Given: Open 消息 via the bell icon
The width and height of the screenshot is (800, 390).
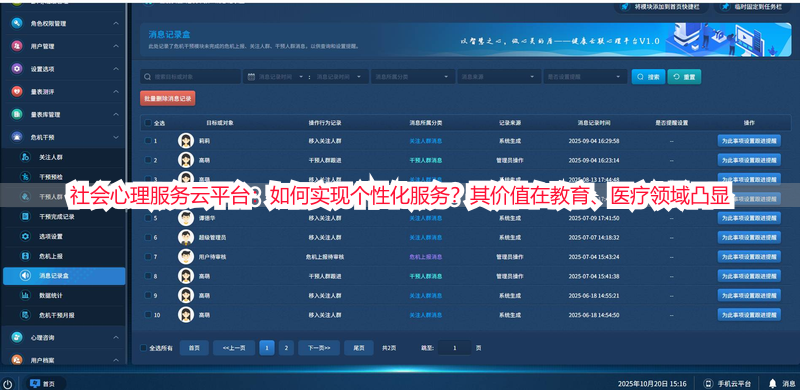Looking at the screenshot, I should [x=772, y=383].
